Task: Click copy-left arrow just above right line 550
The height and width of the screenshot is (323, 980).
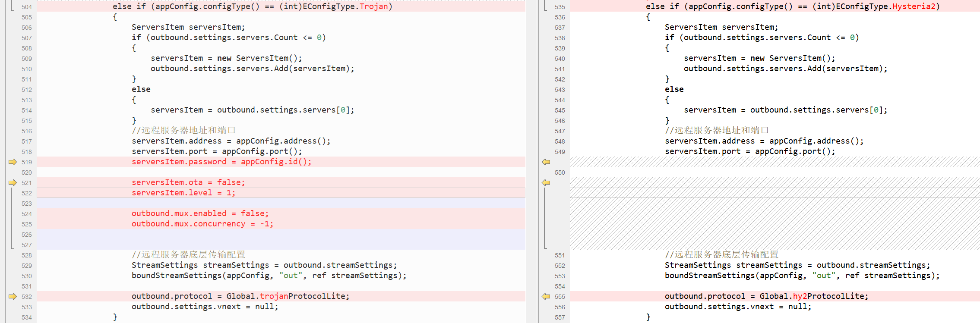Action: (x=546, y=162)
